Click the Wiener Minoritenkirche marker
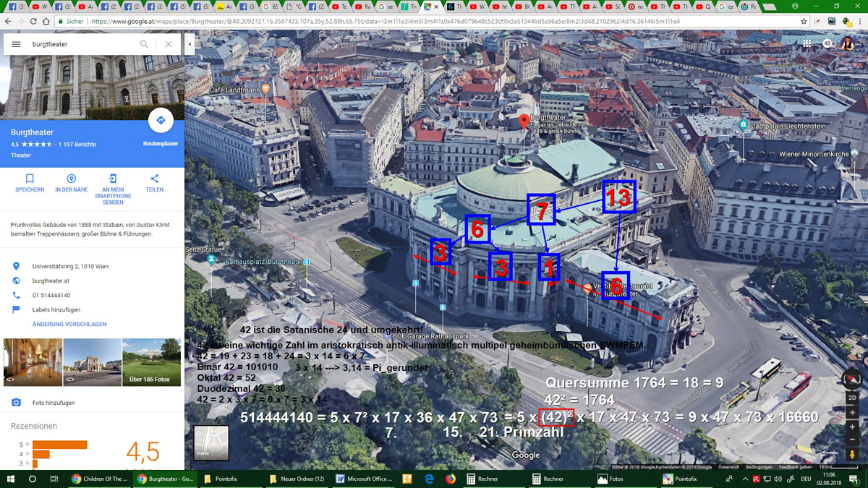868x488 pixels. tap(856, 154)
